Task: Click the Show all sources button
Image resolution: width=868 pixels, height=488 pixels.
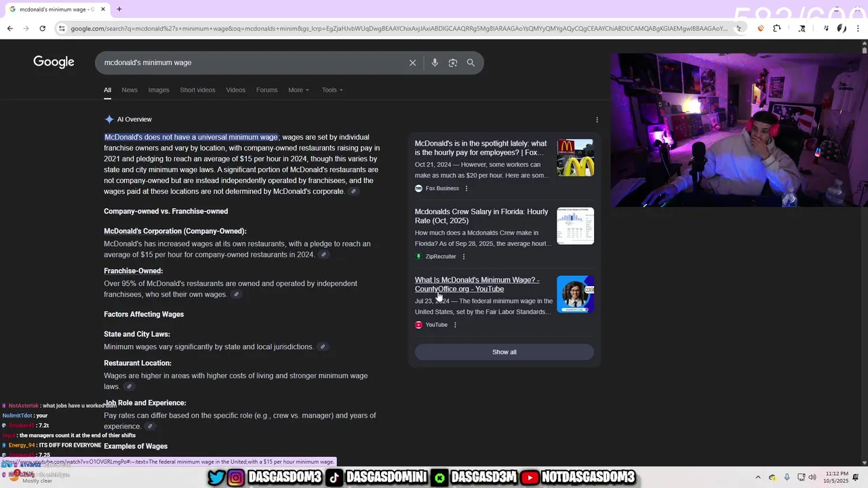Action: pos(504,352)
